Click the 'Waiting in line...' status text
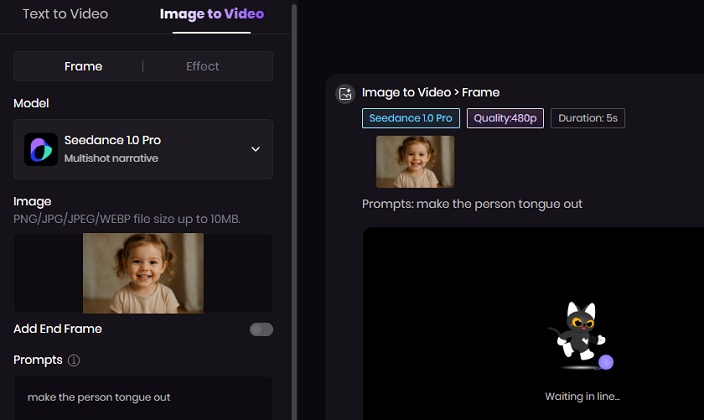 pyautogui.click(x=582, y=397)
